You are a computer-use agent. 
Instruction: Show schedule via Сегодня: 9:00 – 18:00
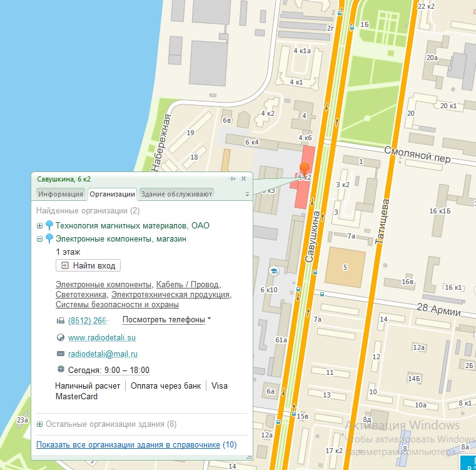(109, 370)
